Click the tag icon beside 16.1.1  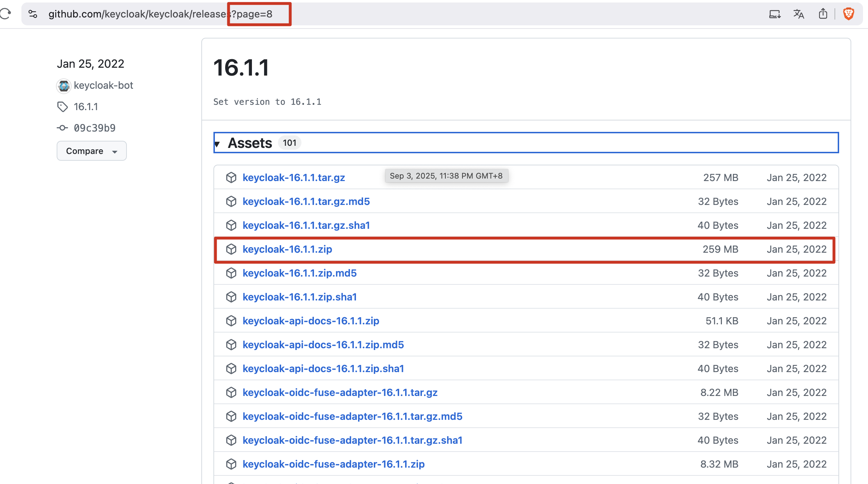(63, 107)
